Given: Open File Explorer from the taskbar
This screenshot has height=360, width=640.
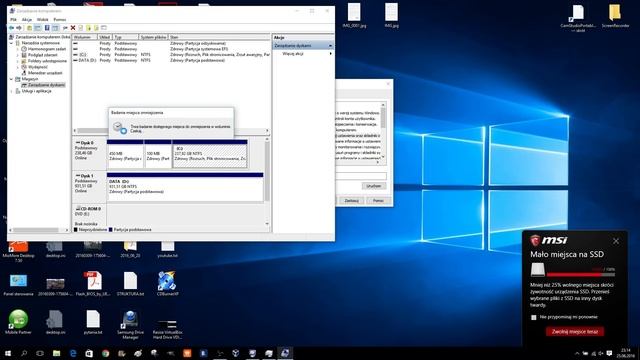Looking at the screenshot, I should coord(56,353).
